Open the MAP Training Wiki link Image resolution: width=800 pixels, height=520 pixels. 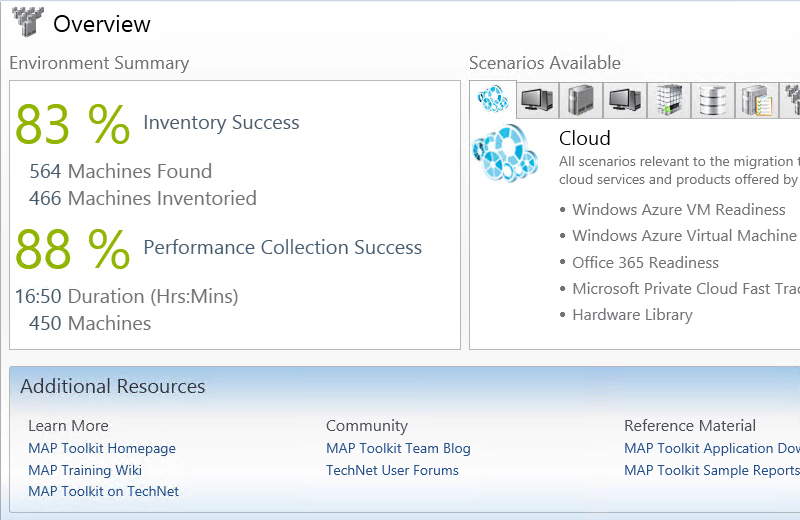tap(85, 470)
